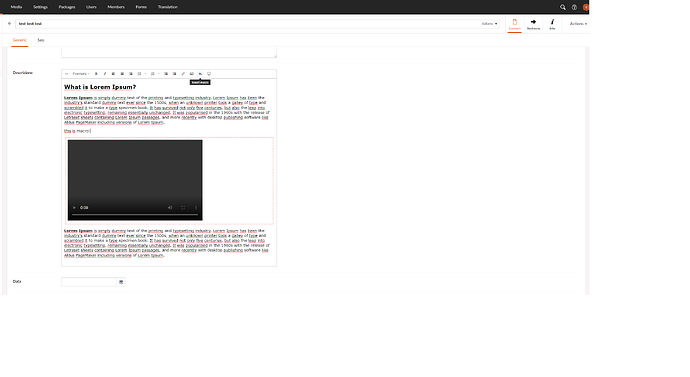
Task: Click the orange user avatar
Action: tap(586, 7)
